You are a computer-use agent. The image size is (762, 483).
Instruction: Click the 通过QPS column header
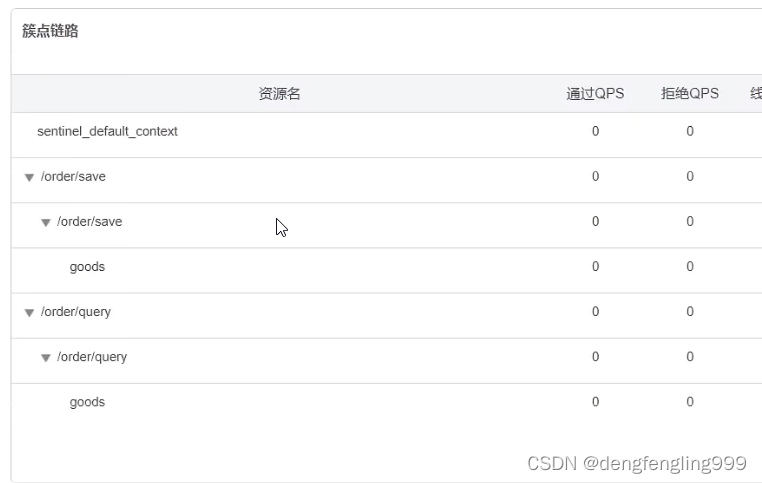[595, 94]
